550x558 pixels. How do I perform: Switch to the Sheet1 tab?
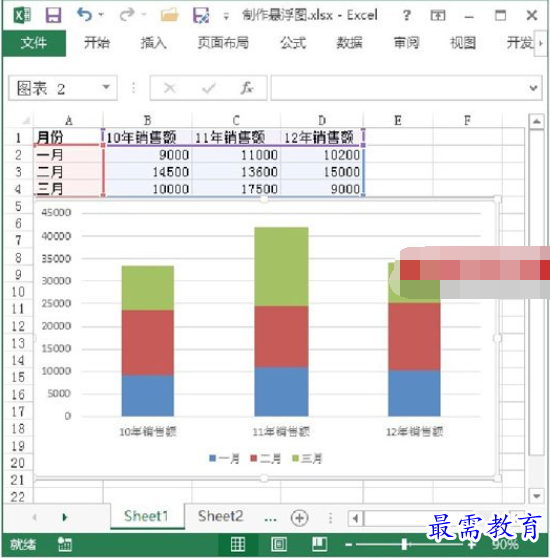pos(146,516)
